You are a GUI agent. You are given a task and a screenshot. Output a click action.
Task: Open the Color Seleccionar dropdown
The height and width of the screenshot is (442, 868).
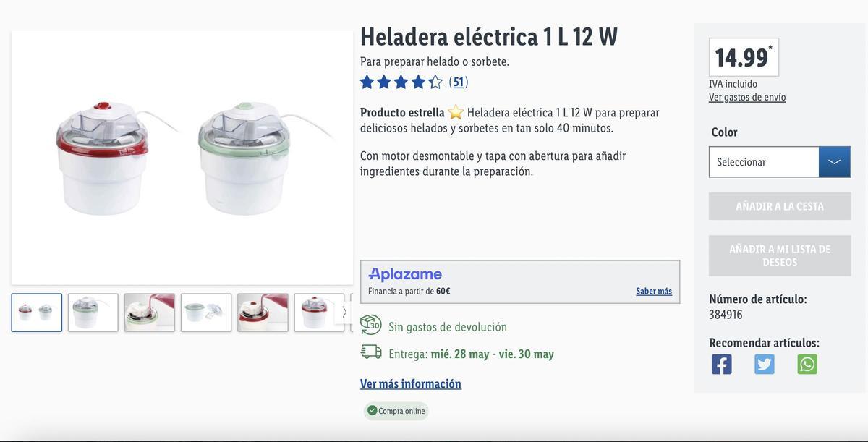tap(759, 161)
